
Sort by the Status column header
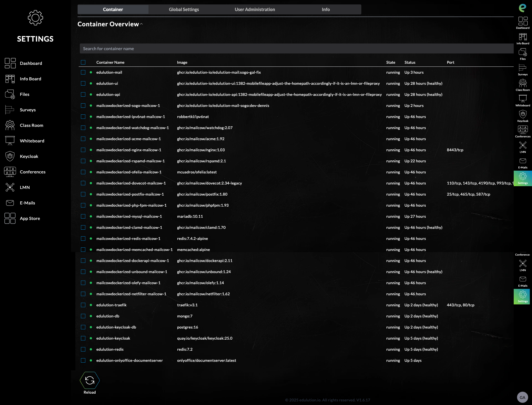[410, 62]
